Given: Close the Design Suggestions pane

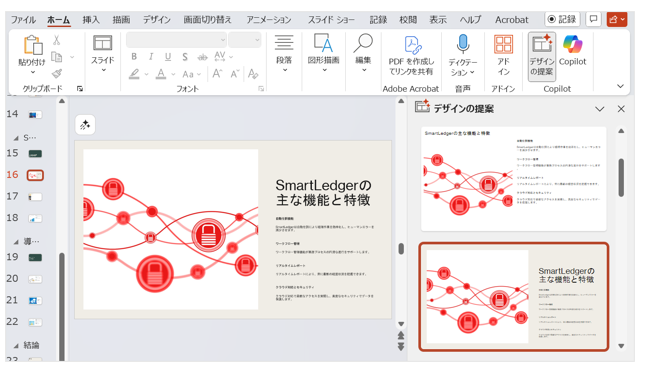Looking at the screenshot, I should pos(621,109).
